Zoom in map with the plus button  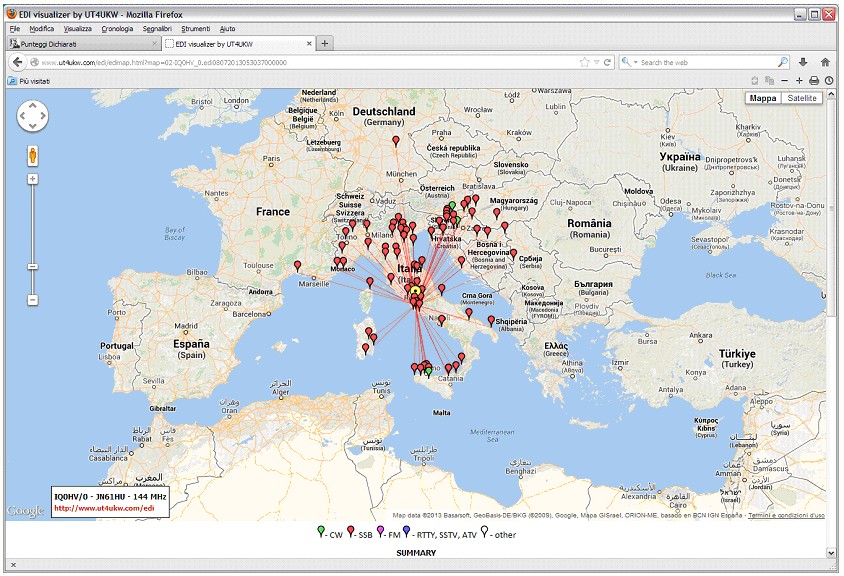[x=33, y=179]
